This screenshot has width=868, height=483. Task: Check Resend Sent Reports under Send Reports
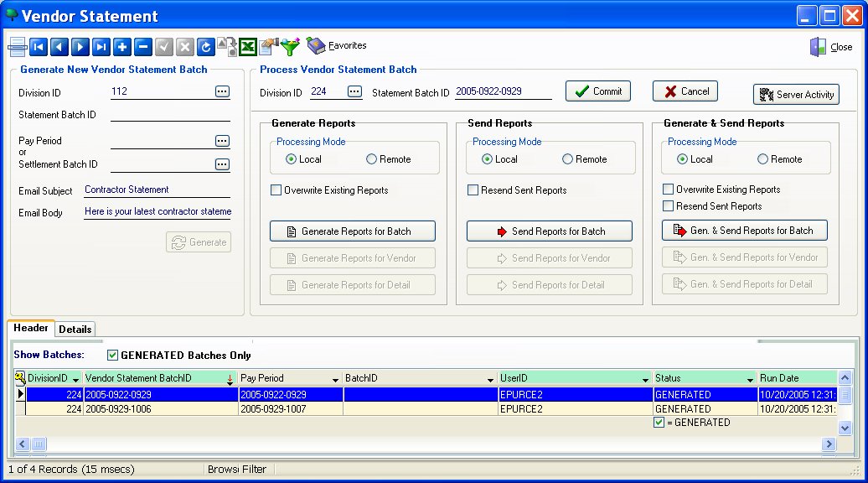pos(473,190)
